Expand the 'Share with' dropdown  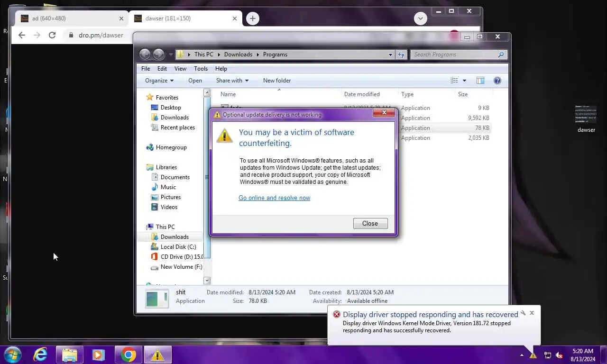[232, 81]
